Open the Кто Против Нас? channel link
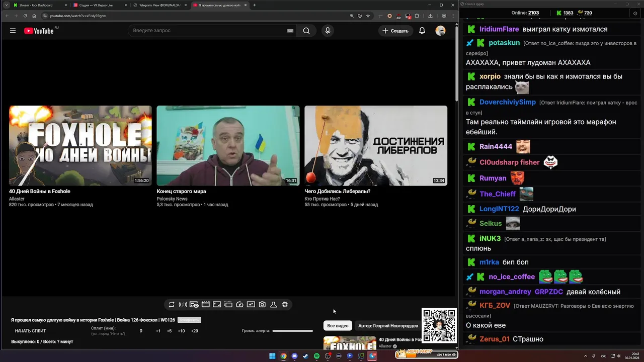The height and width of the screenshot is (362, 644). pyautogui.click(x=322, y=199)
